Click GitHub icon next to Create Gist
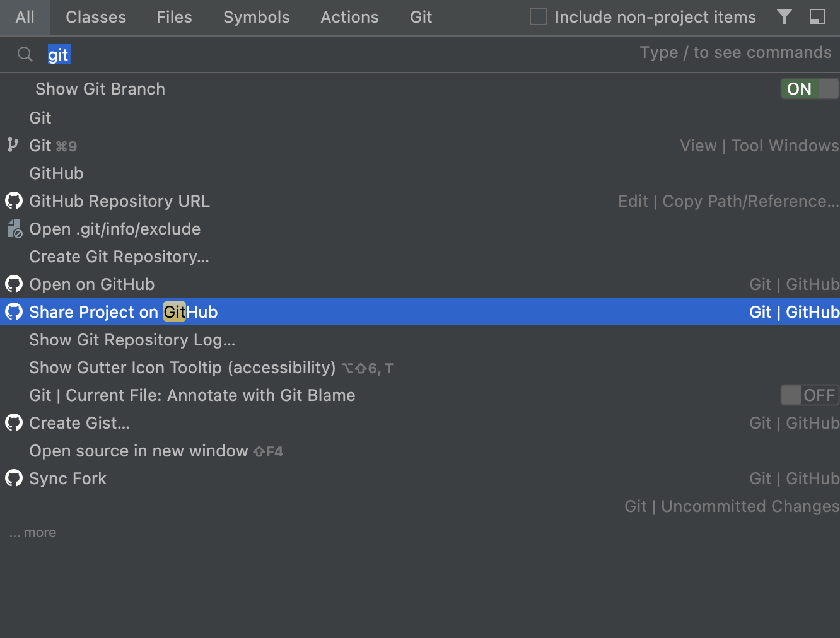840x638 pixels. (14, 422)
